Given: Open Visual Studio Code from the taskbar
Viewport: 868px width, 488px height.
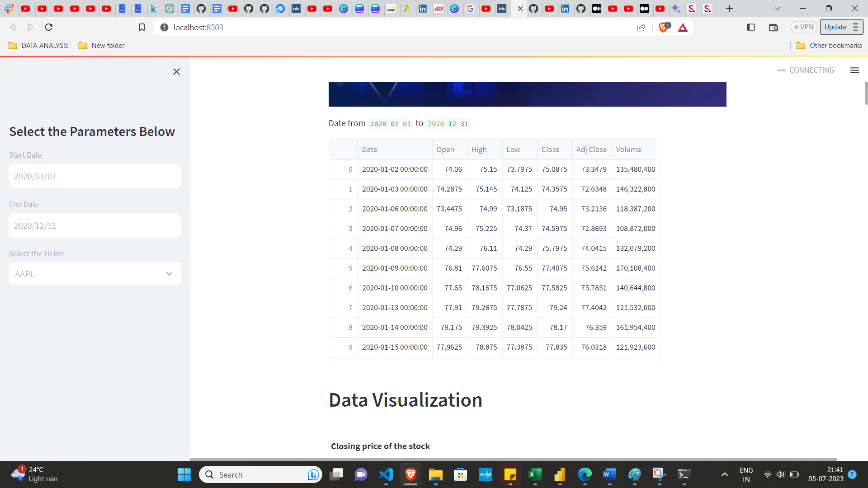Looking at the screenshot, I should 386,474.
